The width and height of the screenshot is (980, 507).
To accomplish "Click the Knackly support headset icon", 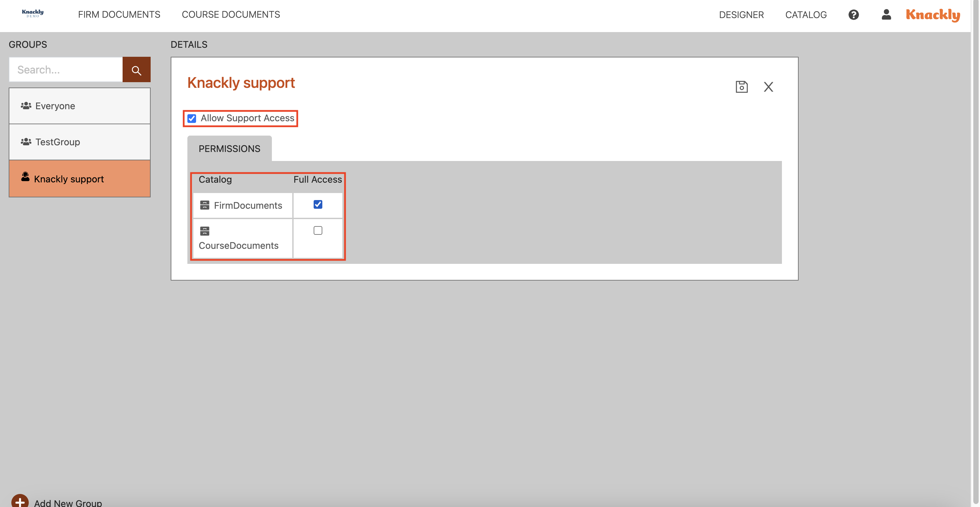I will coord(25,177).
